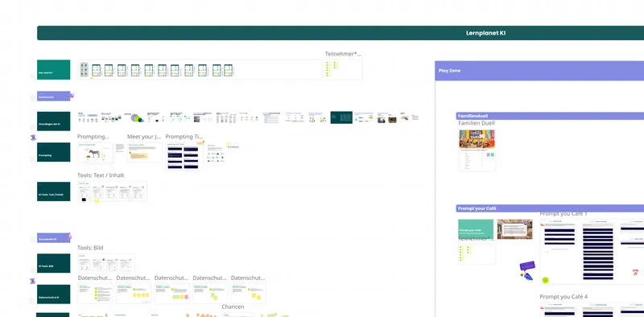Viewport: 644px width, 317px height.
Task: Open the dark teal slide in the Grundlagen row
Action: 341,117
